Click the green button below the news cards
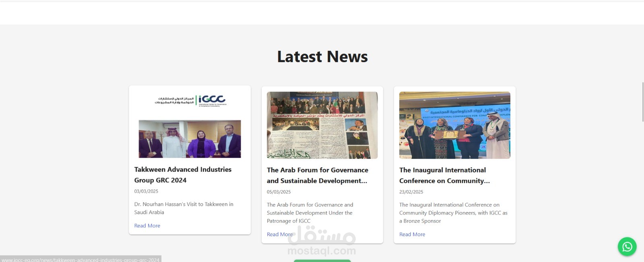 [322, 261]
